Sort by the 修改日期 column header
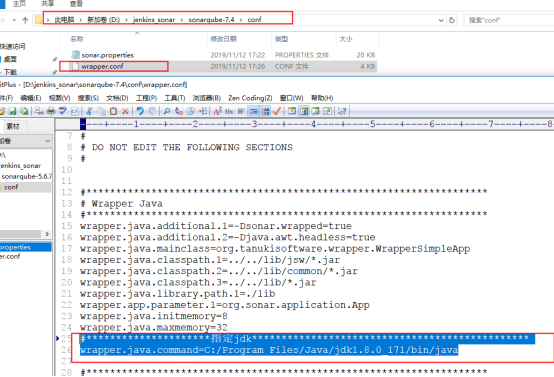 223,39
